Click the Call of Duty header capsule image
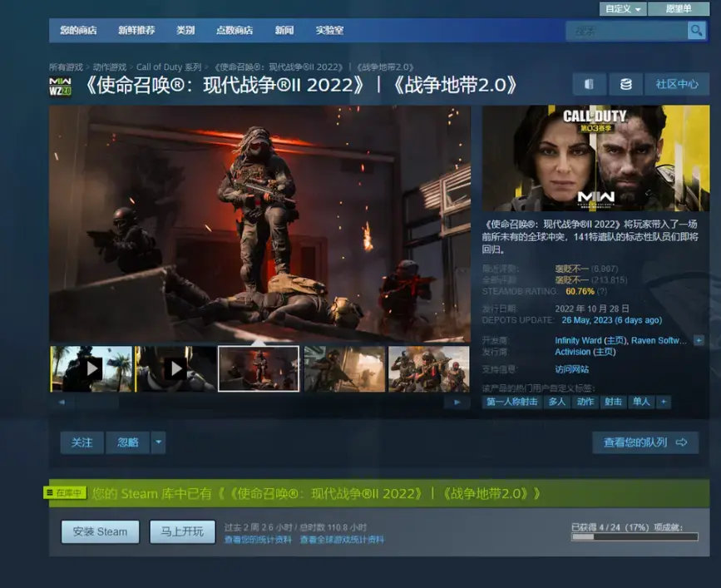 (x=595, y=158)
